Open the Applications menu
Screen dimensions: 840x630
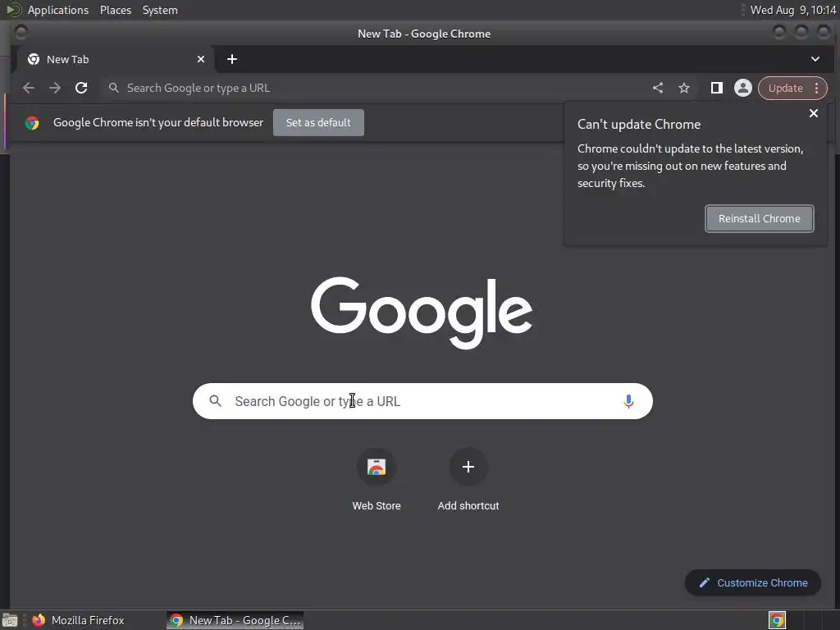point(58,10)
